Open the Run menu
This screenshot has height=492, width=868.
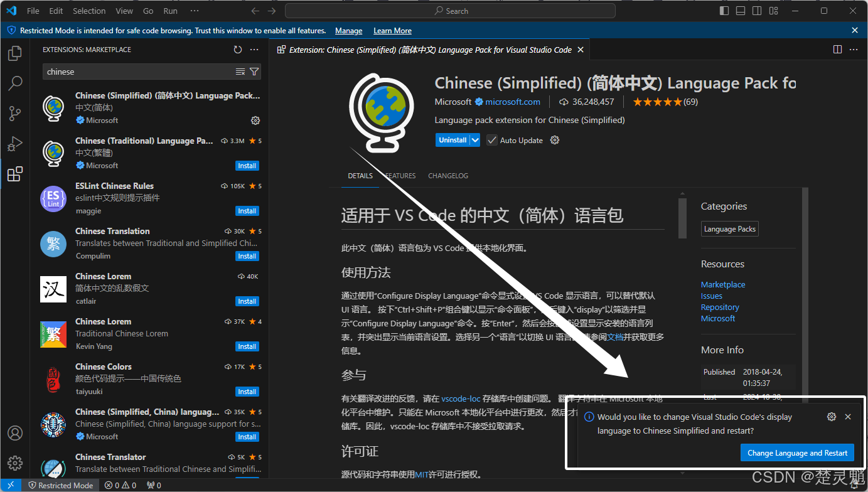point(170,11)
